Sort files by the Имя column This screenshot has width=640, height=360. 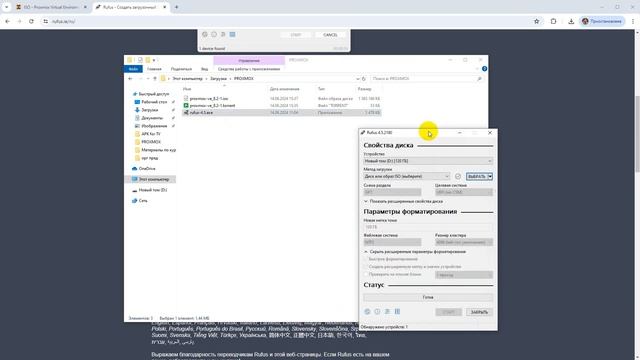(x=187, y=89)
